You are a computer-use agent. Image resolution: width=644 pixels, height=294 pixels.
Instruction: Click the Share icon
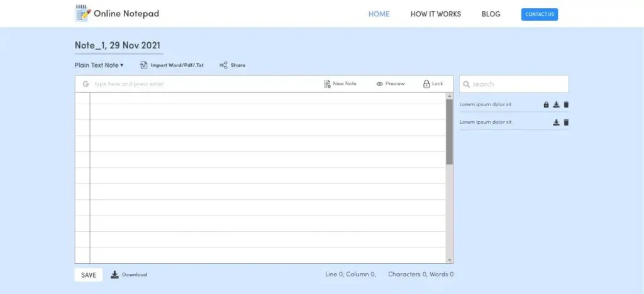[x=223, y=65]
